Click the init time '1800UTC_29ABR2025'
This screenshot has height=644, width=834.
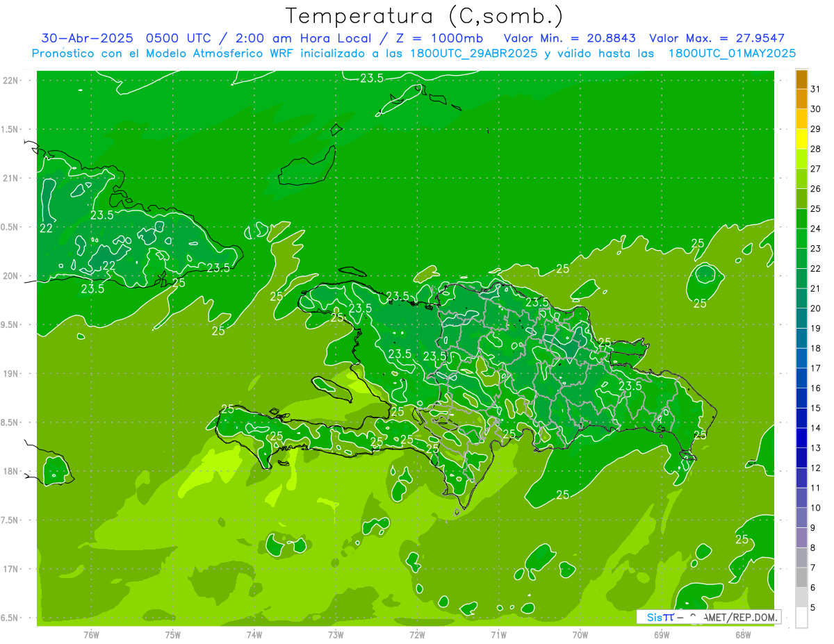click(x=472, y=53)
